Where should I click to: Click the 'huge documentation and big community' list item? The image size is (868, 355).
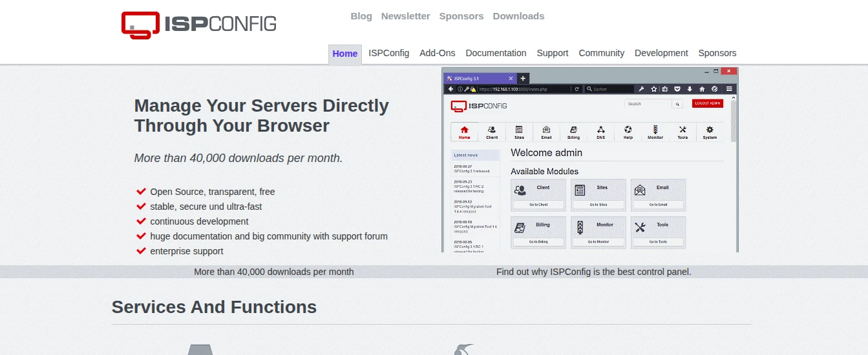pyautogui.click(x=269, y=236)
